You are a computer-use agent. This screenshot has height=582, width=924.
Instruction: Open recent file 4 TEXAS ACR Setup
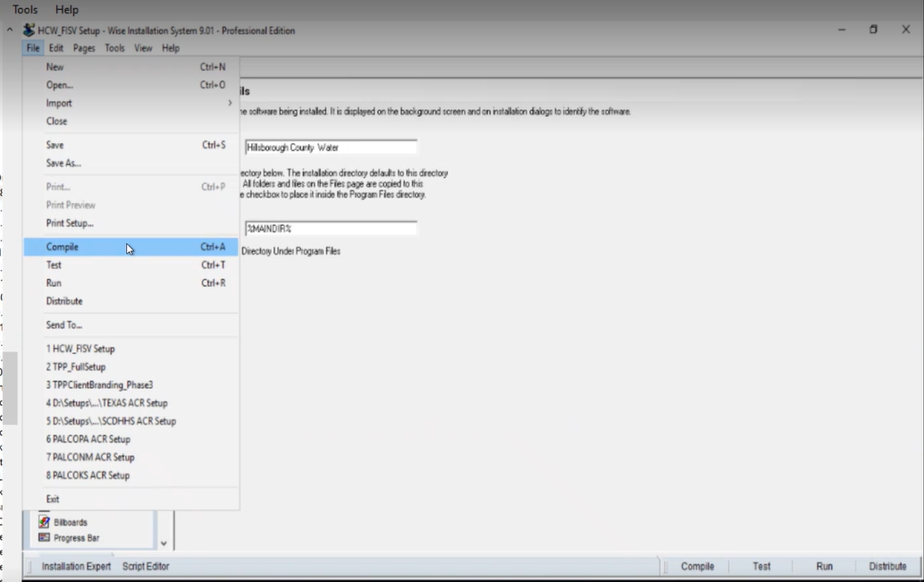(x=130, y=402)
